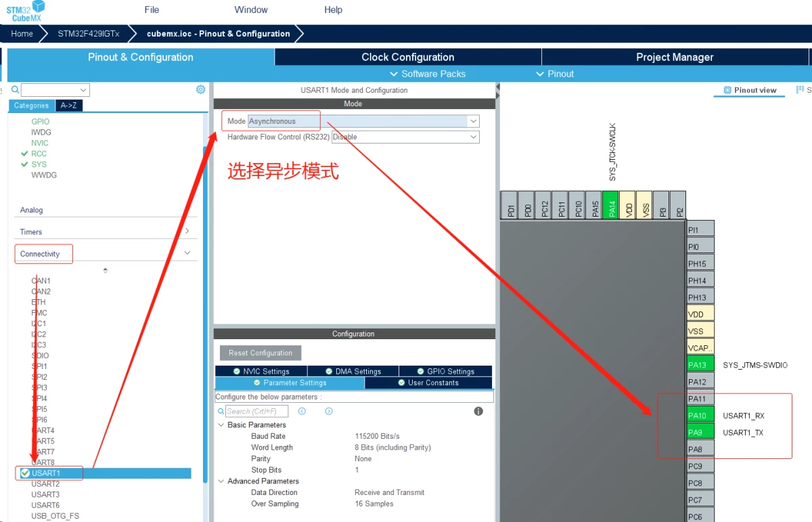
Task: Open the User Constants tab
Action: (x=428, y=383)
